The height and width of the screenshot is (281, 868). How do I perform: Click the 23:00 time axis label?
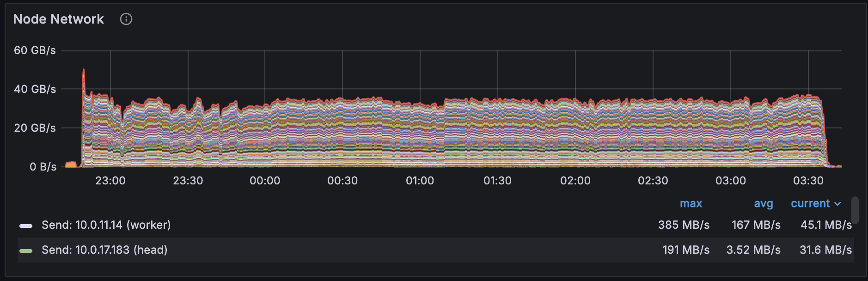[110, 181]
